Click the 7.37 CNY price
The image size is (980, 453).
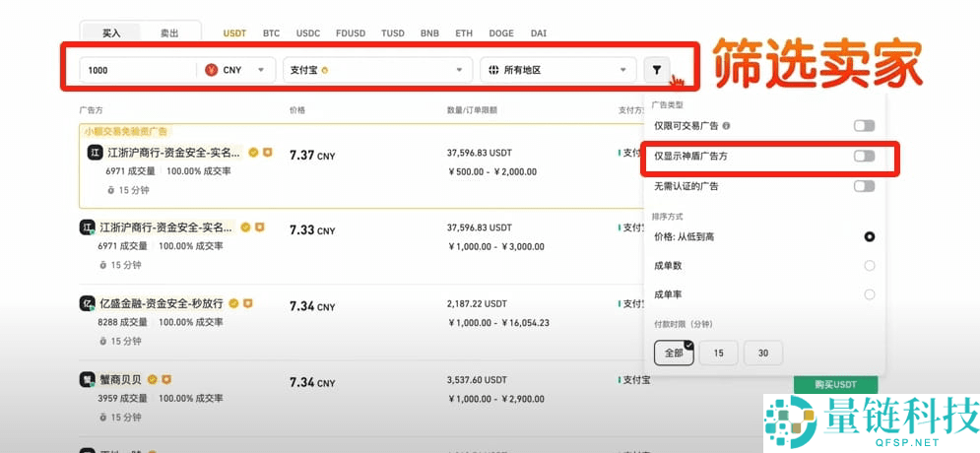point(312,155)
